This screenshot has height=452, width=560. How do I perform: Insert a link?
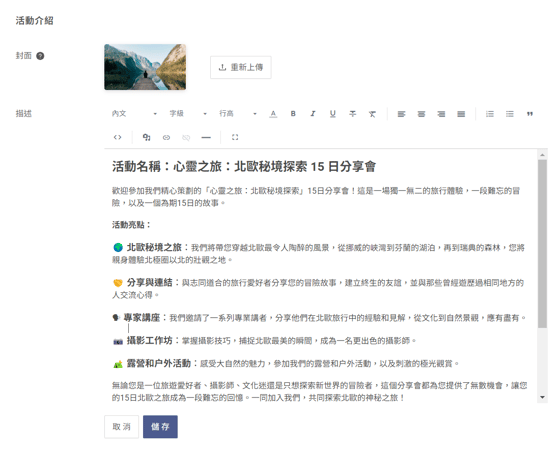click(x=166, y=137)
